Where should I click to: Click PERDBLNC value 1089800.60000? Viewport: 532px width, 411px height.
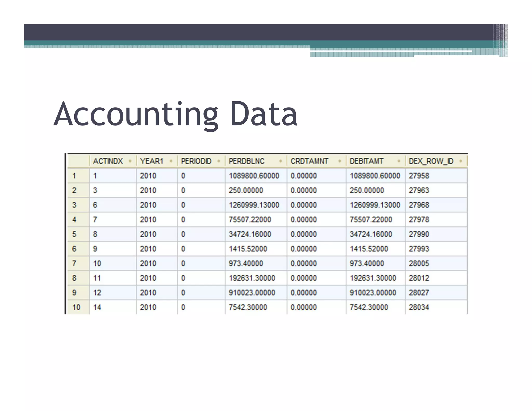254,176
